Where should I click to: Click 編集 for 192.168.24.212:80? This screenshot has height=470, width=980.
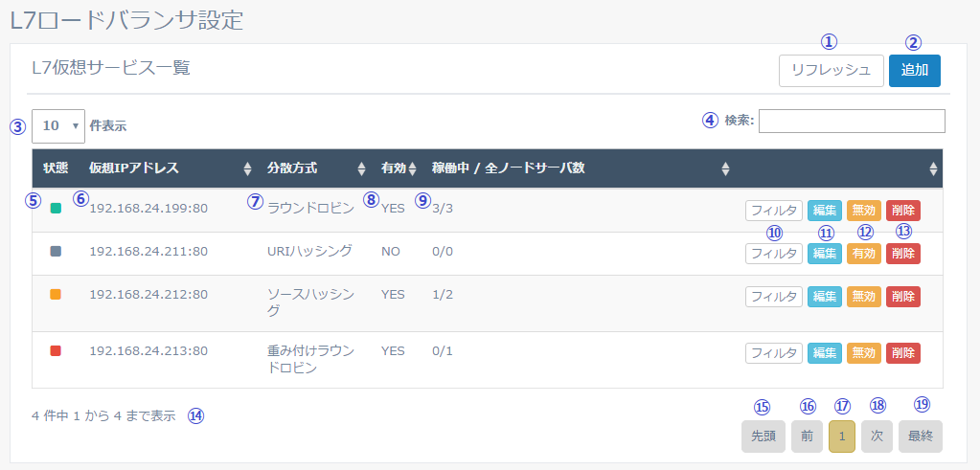(825, 297)
